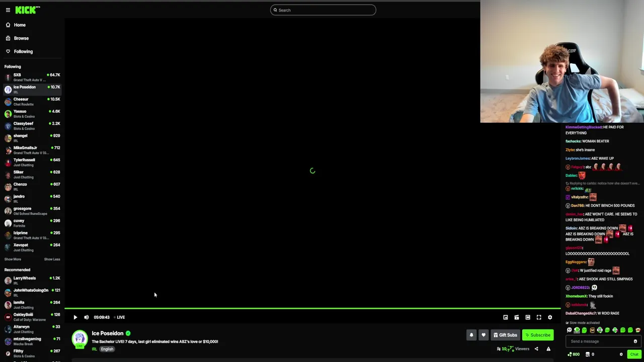This screenshot has width=644, height=362.
Task: Open Ice Poseidon channel name link
Action: (x=107, y=333)
